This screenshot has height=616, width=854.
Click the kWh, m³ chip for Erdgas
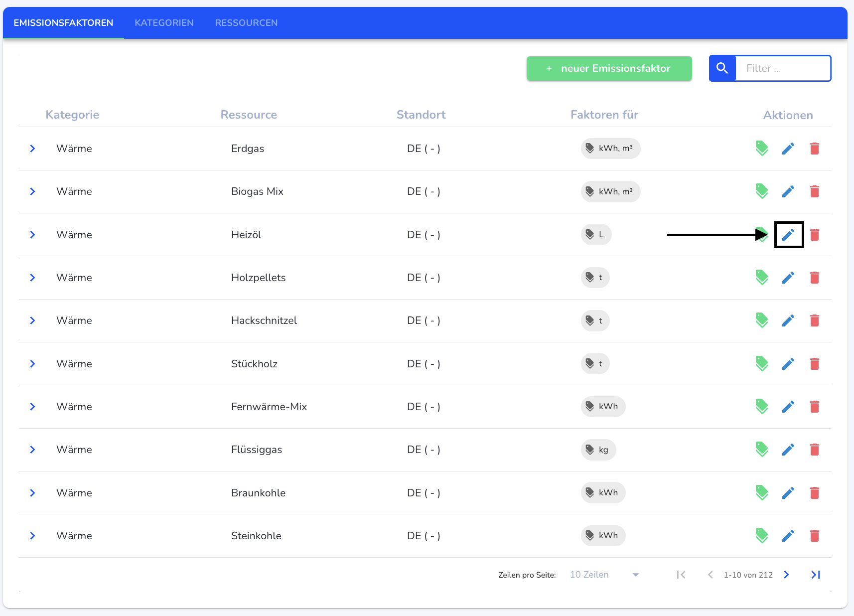pos(610,149)
